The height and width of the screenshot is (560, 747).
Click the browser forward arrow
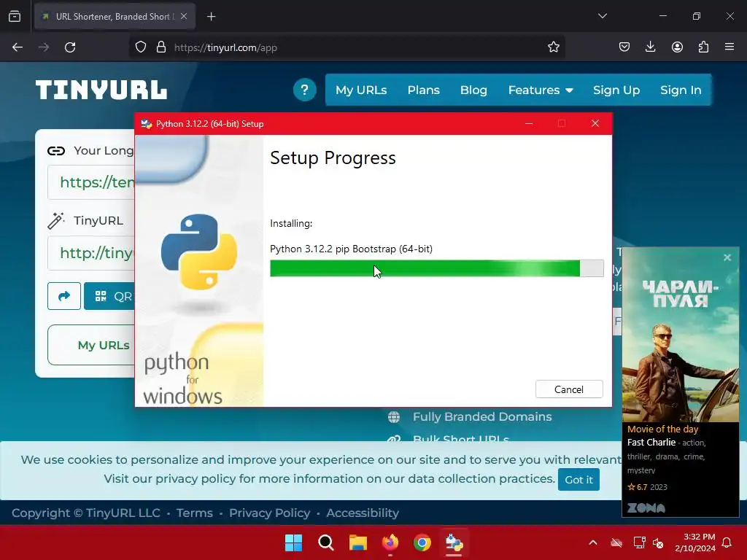click(44, 47)
